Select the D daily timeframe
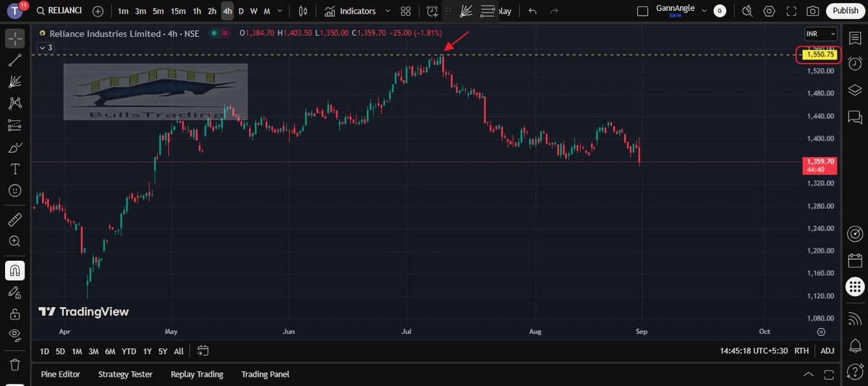 [241, 11]
